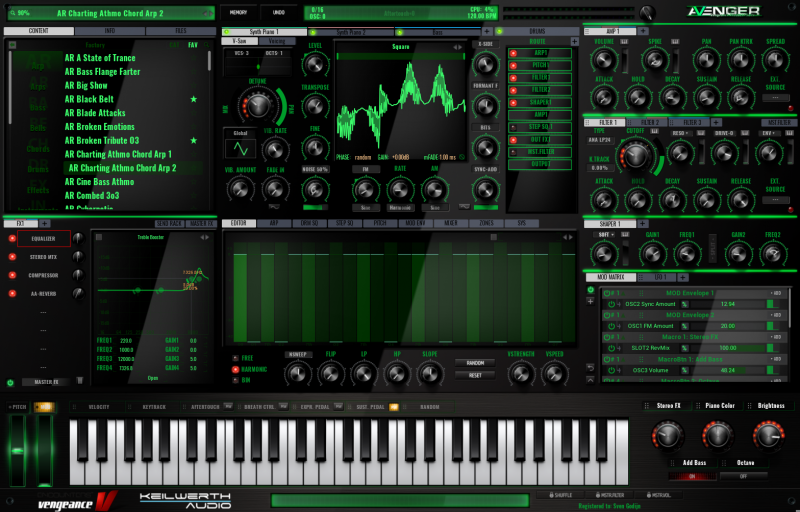Click the SHUFFLE lock icon
800x512 pixels.
552,495
